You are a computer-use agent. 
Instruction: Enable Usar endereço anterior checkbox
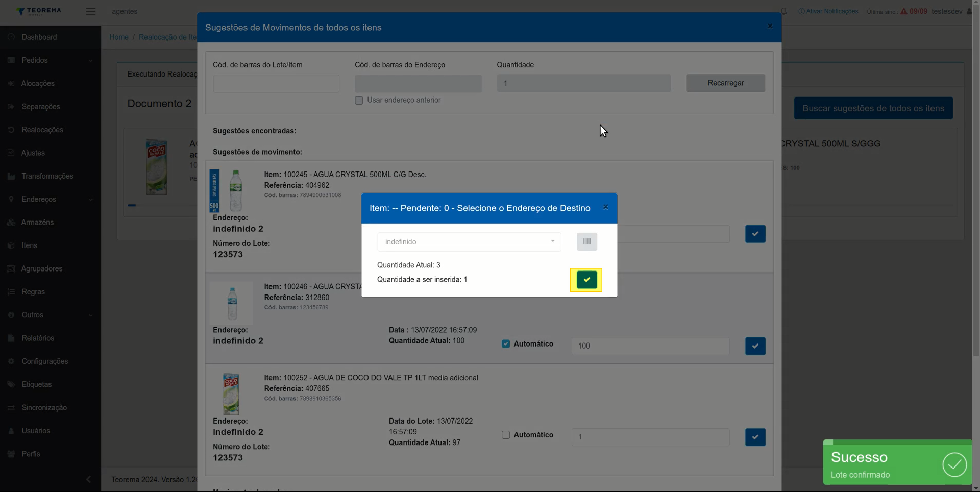pyautogui.click(x=359, y=101)
